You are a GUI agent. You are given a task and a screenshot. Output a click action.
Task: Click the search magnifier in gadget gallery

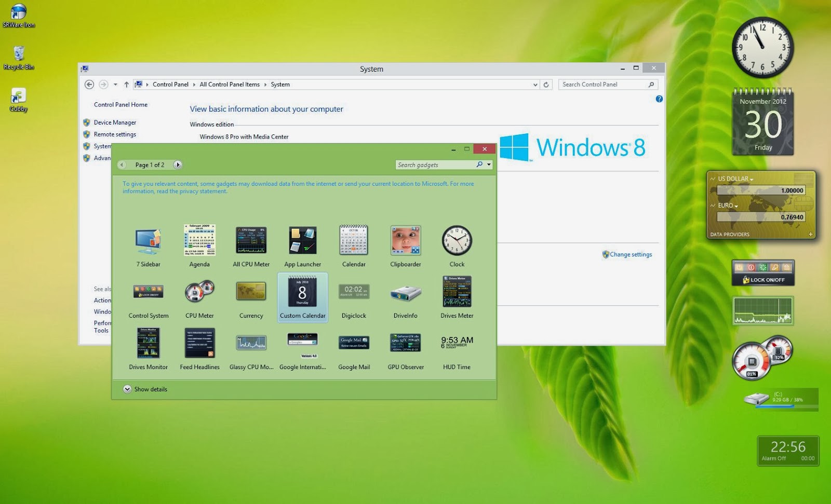(479, 165)
